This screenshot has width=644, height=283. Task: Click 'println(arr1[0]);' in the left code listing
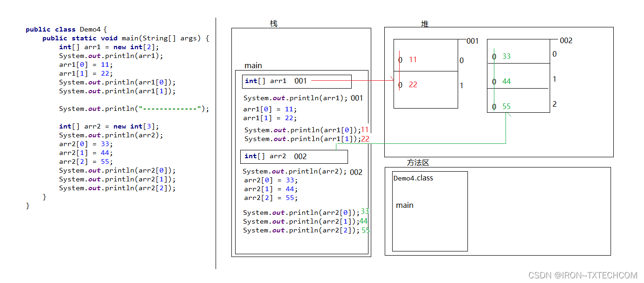click(x=118, y=82)
